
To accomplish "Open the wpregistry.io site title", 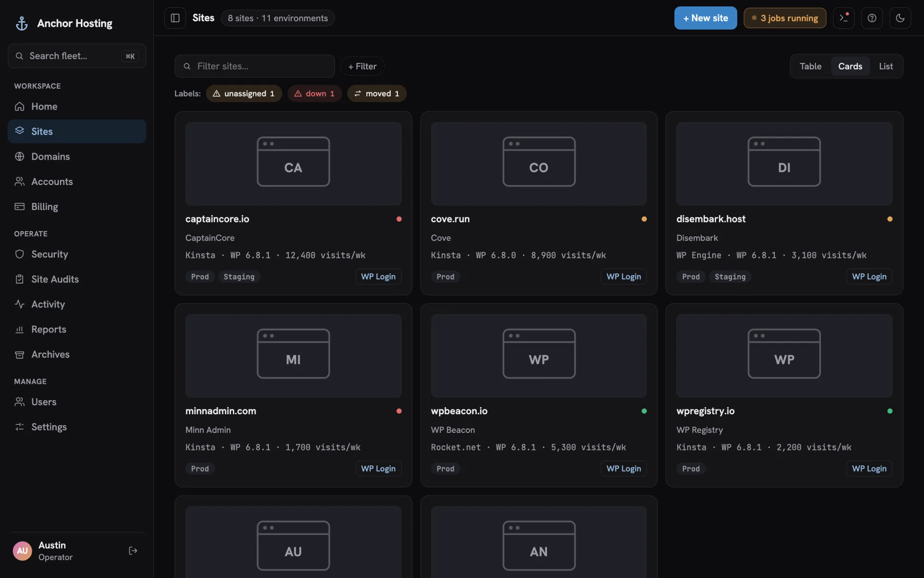I will click(x=705, y=411).
